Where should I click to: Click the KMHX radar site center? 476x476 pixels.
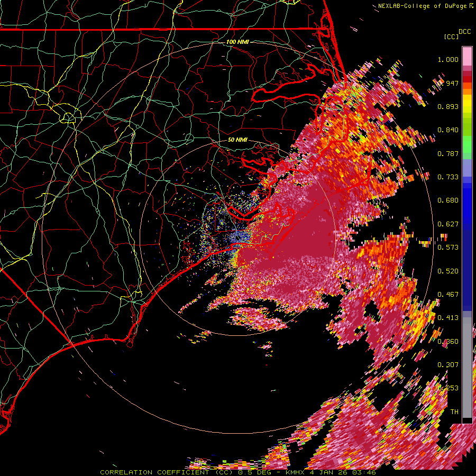[237, 237]
